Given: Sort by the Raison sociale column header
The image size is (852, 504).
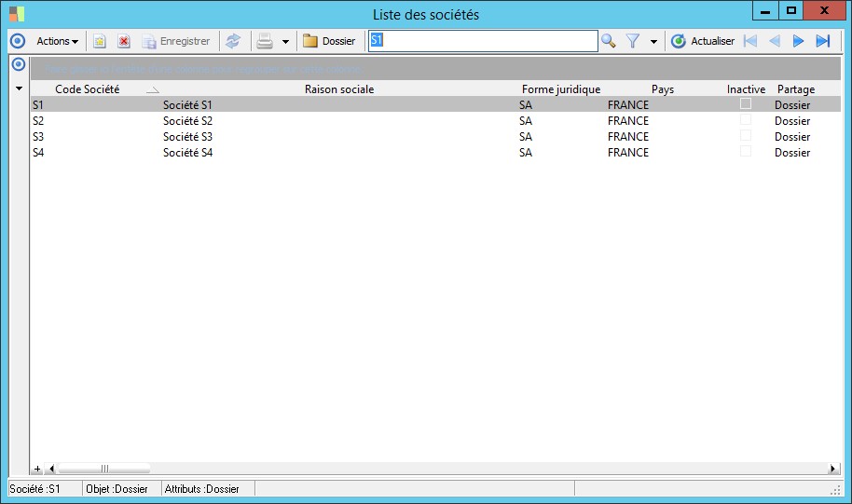Looking at the screenshot, I should pyautogui.click(x=339, y=89).
